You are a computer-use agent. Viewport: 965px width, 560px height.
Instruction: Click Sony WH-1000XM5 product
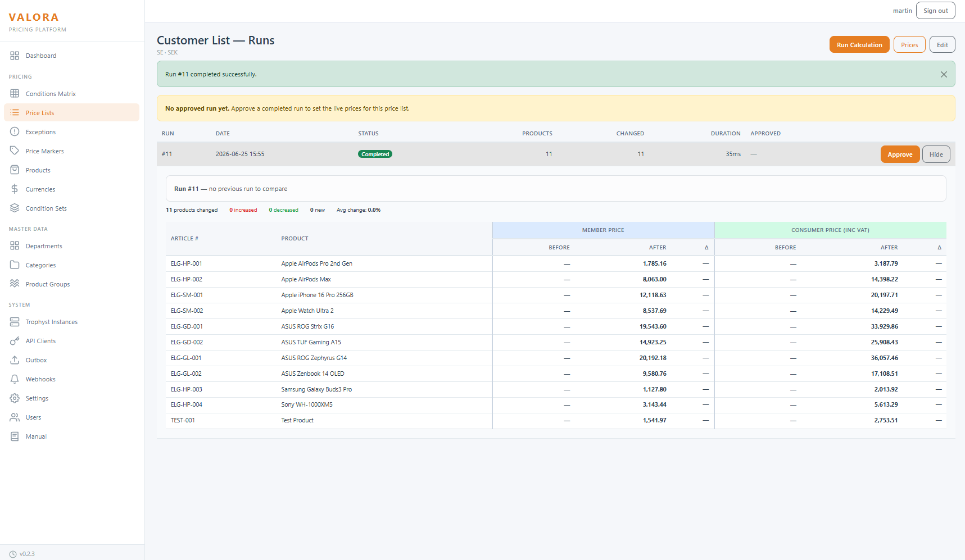click(307, 404)
